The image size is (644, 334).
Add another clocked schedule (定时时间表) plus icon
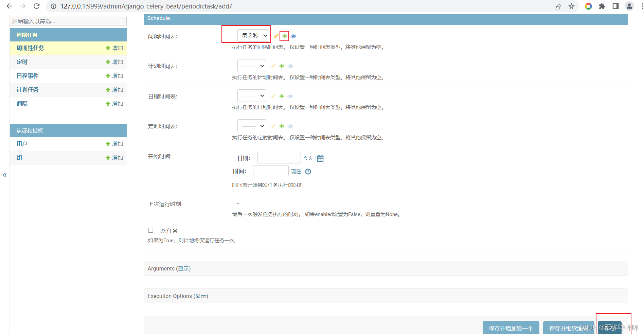click(x=282, y=126)
